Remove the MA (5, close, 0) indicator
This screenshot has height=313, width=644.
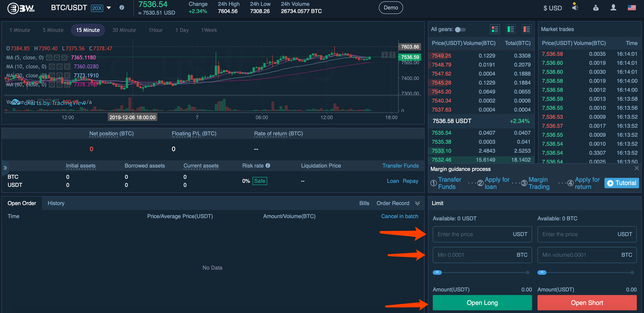click(x=64, y=58)
